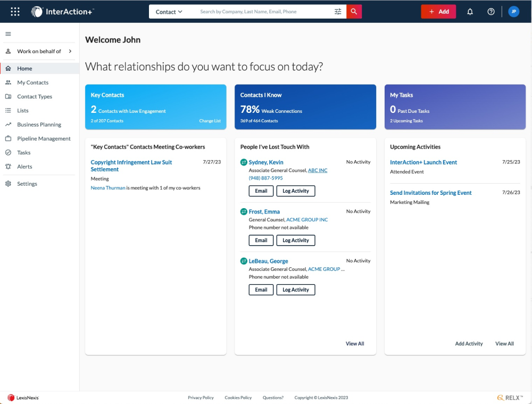Image resolution: width=532 pixels, height=404 pixels.
Task: Click the Alerts alarm bell icon
Action: point(8,167)
